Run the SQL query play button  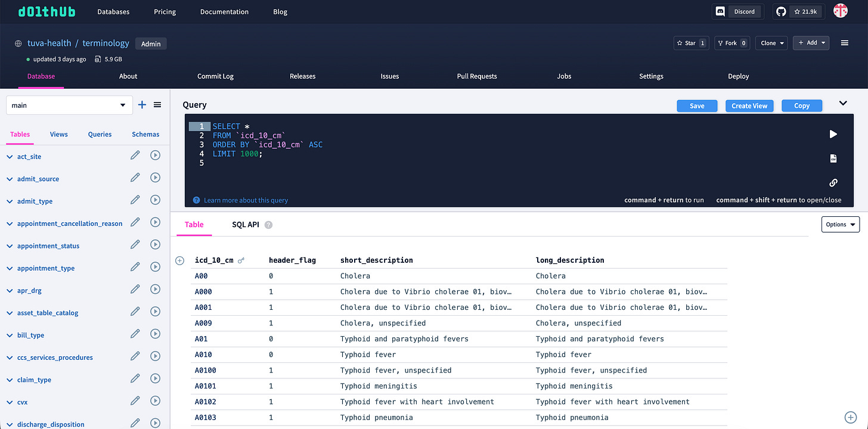(833, 134)
